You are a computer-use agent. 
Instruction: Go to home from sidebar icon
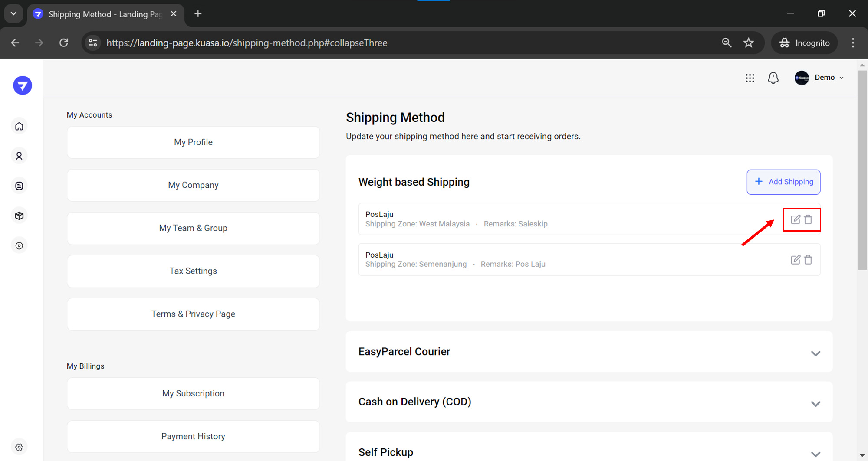[x=19, y=126]
